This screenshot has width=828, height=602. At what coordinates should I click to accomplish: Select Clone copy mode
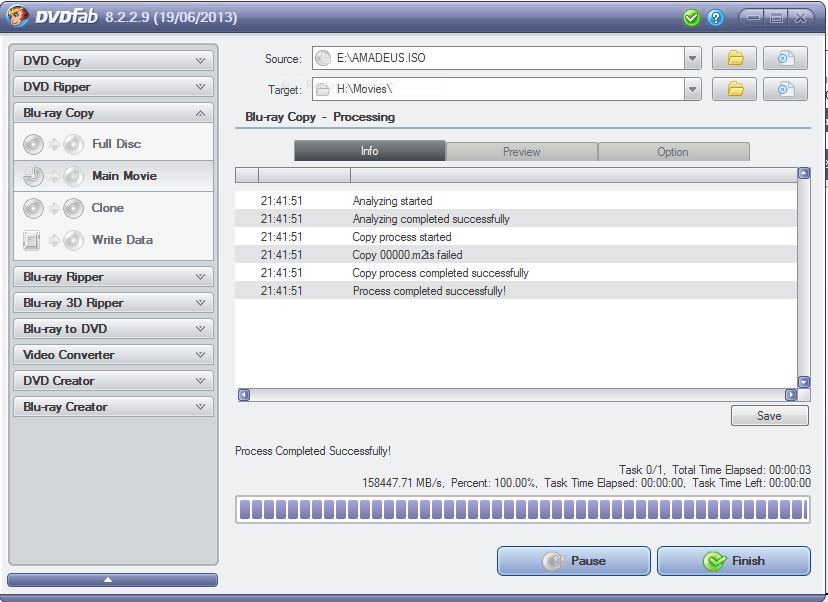[x=114, y=208]
